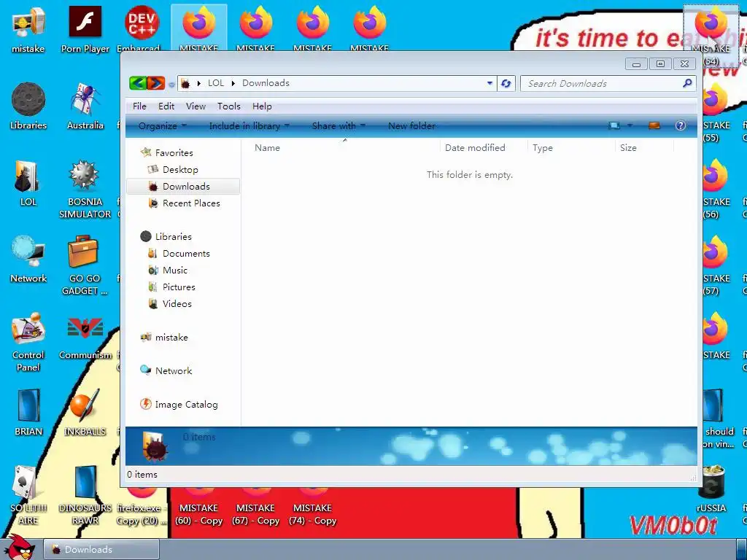Select the Porn Player Flash desktop icon
The width and height of the screenshot is (747, 560).
(x=85, y=29)
